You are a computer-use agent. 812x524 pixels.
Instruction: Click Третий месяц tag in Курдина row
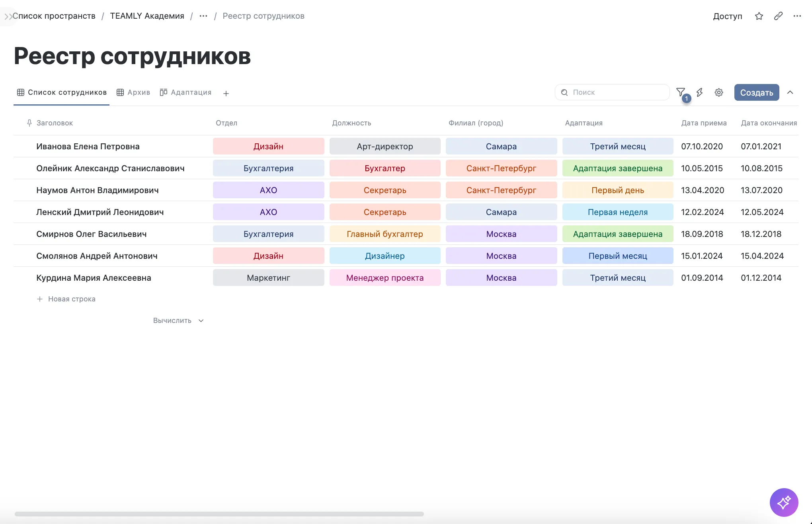click(x=618, y=278)
